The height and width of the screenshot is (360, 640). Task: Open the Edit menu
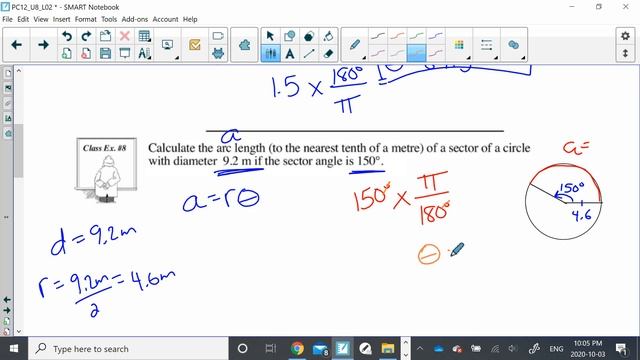pos(23,19)
